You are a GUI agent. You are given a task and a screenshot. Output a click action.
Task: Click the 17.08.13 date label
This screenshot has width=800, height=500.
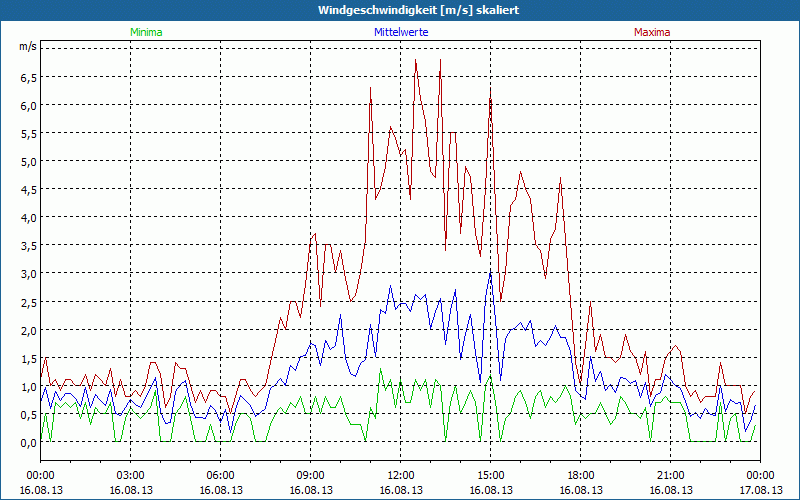(760, 490)
